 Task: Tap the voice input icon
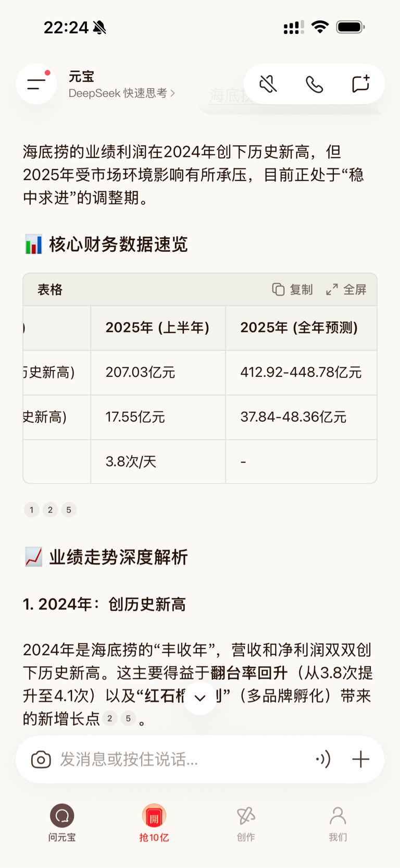point(323,759)
